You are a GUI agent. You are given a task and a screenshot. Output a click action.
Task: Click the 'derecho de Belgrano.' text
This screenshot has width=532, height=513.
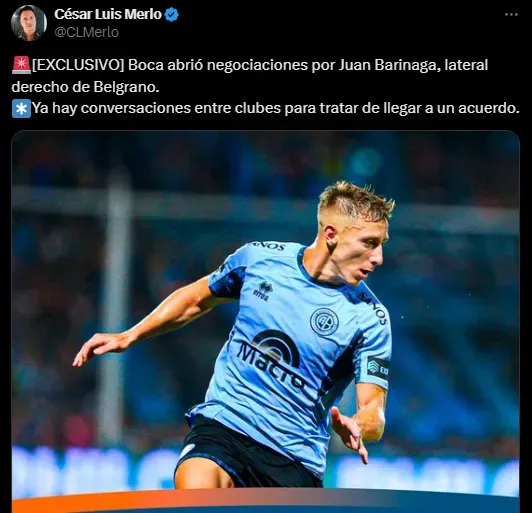[x=85, y=87]
